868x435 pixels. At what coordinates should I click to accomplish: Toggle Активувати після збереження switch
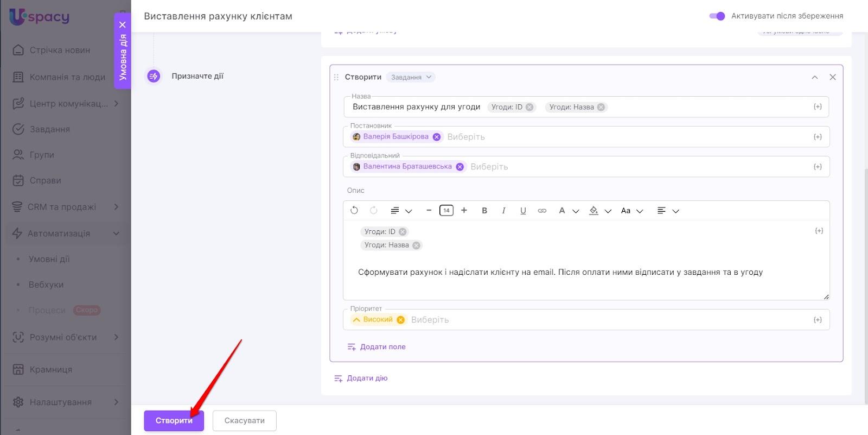[717, 16]
